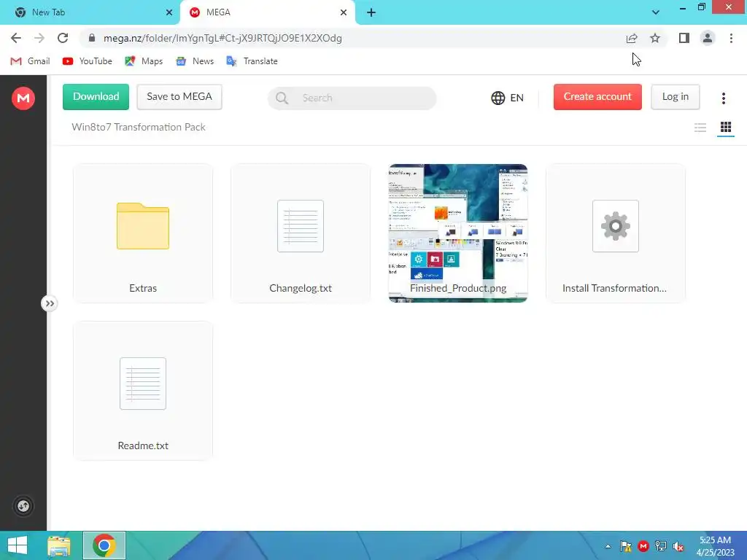Expand the sidebar with the double-chevron button
This screenshot has height=560, width=747.
click(x=50, y=303)
